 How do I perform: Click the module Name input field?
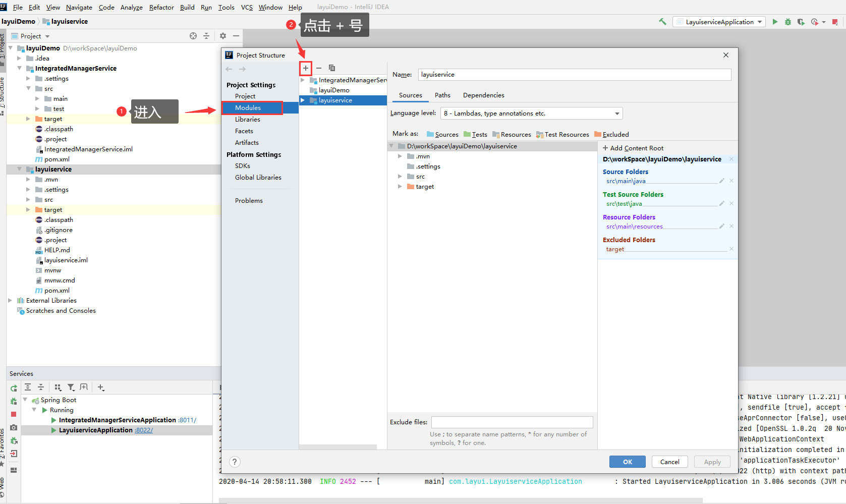click(x=574, y=75)
